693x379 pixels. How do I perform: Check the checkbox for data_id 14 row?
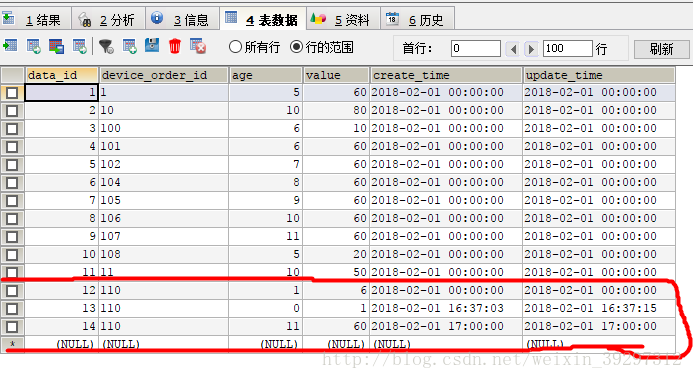click(12, 327)
